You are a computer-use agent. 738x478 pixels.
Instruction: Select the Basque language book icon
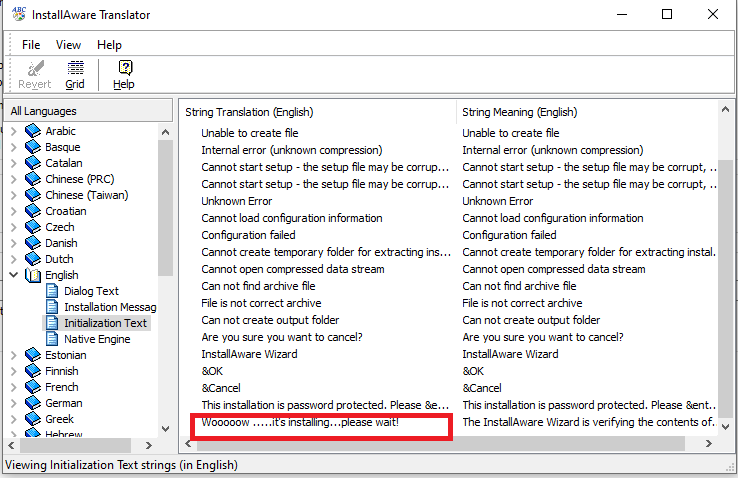[x=33, y=147]
